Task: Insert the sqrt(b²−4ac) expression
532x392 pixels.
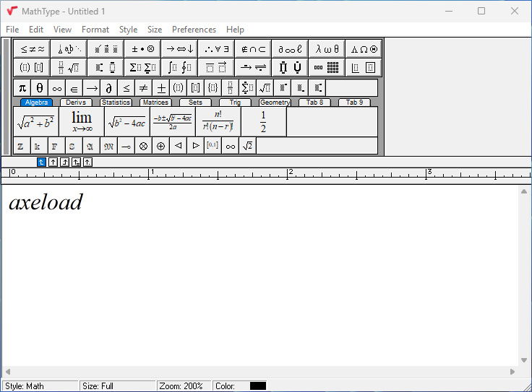Action: pyautogui.click(x=127, y=122)
